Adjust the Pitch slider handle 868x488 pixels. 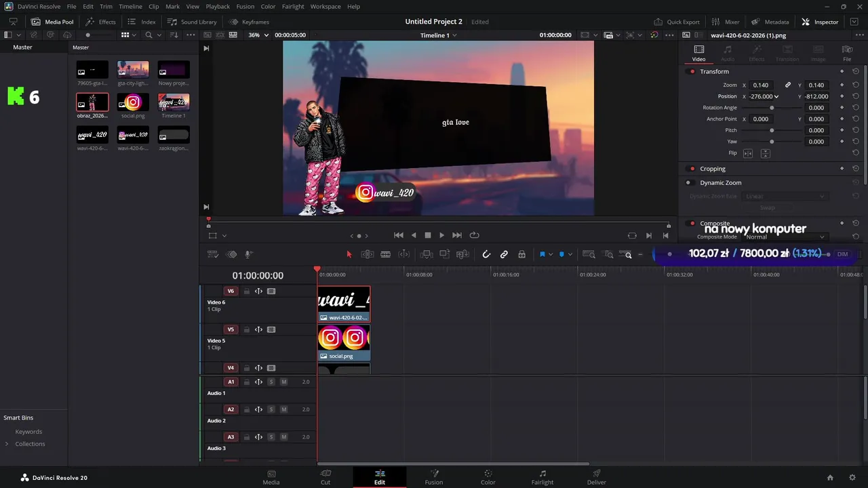(772, 130)
